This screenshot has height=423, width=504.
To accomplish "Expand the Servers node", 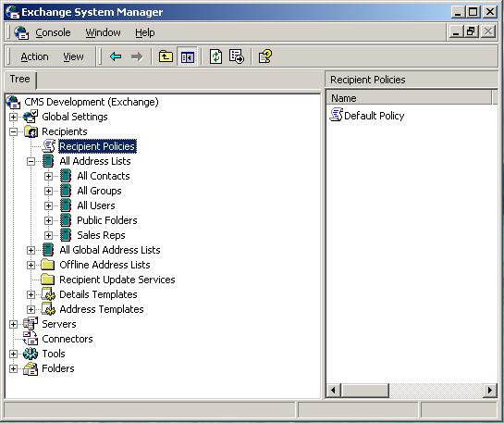I will click(13, 324).
